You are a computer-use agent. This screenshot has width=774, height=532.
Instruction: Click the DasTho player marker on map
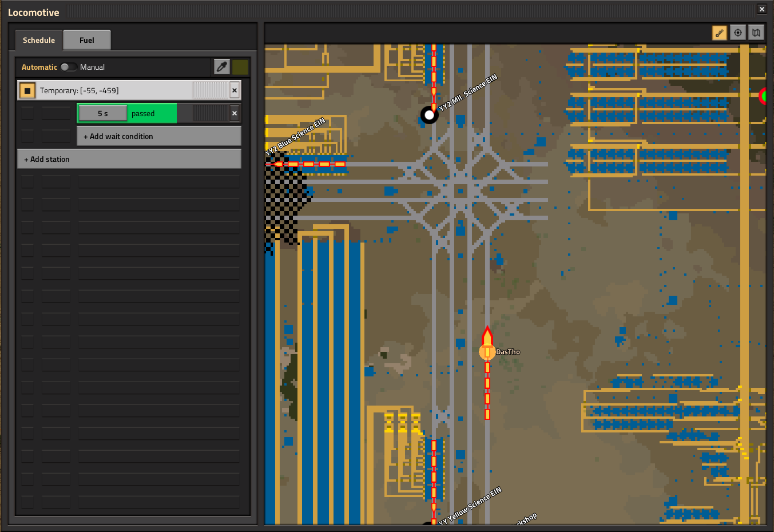coord(487,352)
